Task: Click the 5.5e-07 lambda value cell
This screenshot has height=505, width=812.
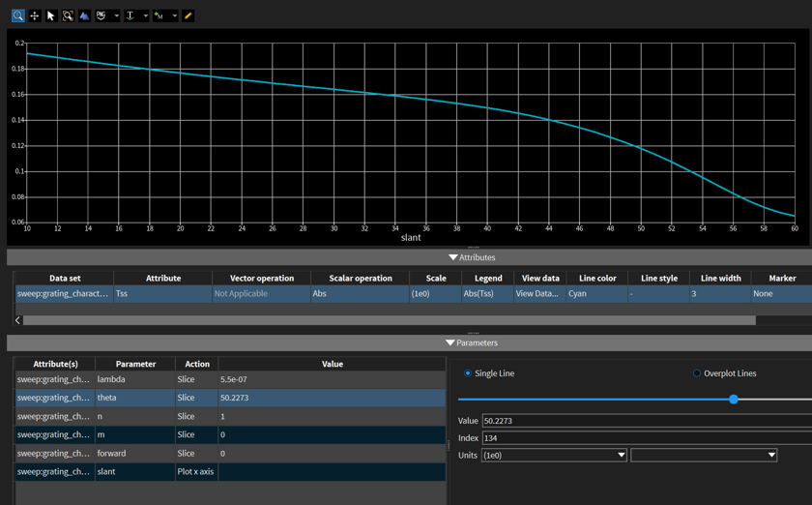Action: pyautogui.click(x=332, y=379)
